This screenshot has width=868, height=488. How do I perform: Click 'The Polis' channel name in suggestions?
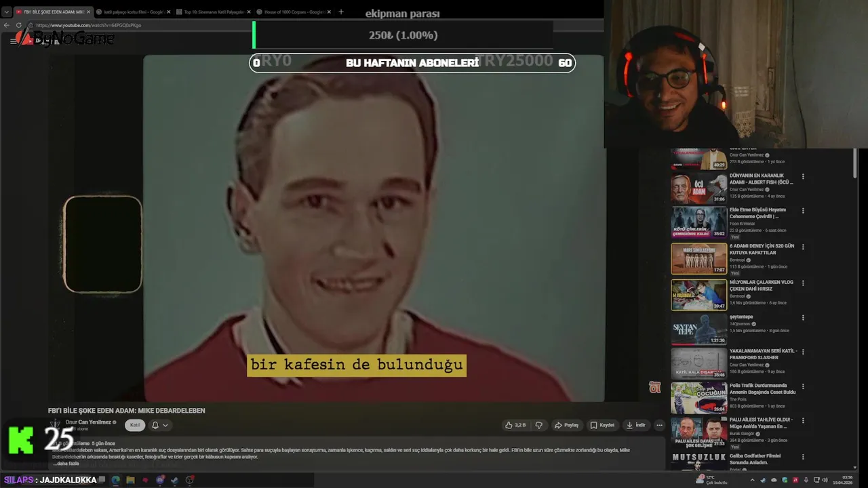[738, 399]
